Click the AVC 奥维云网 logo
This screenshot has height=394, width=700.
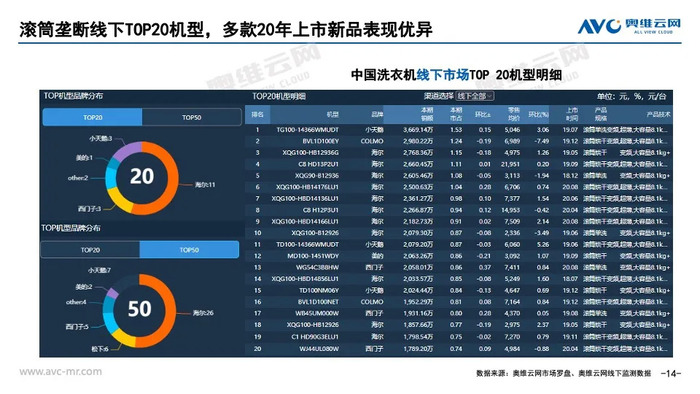629,26
